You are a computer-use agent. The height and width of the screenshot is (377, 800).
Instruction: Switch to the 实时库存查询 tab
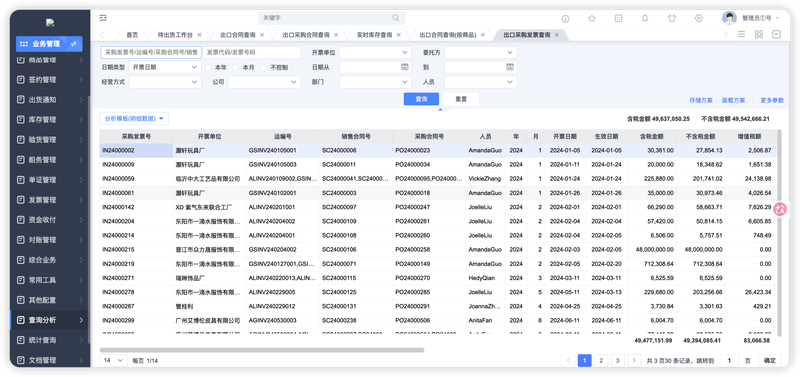tap(374, 35)
